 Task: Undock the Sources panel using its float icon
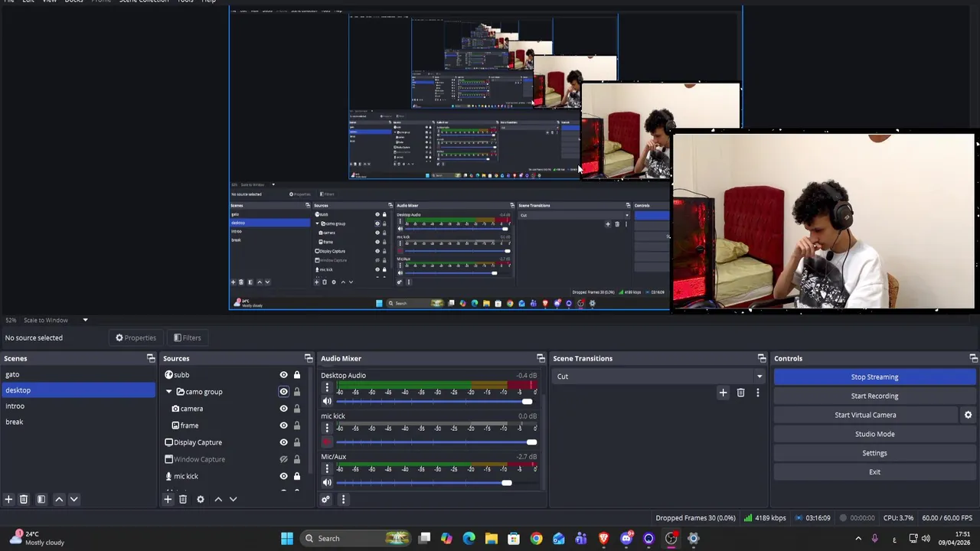pyautogui.click(x=309, y=358)
